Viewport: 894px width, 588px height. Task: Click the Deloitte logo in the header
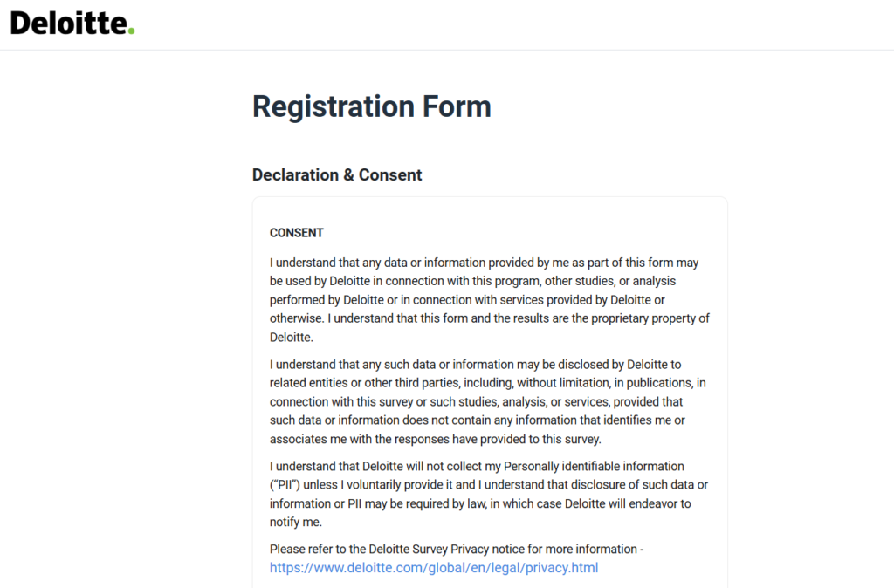tap(72, 24)
